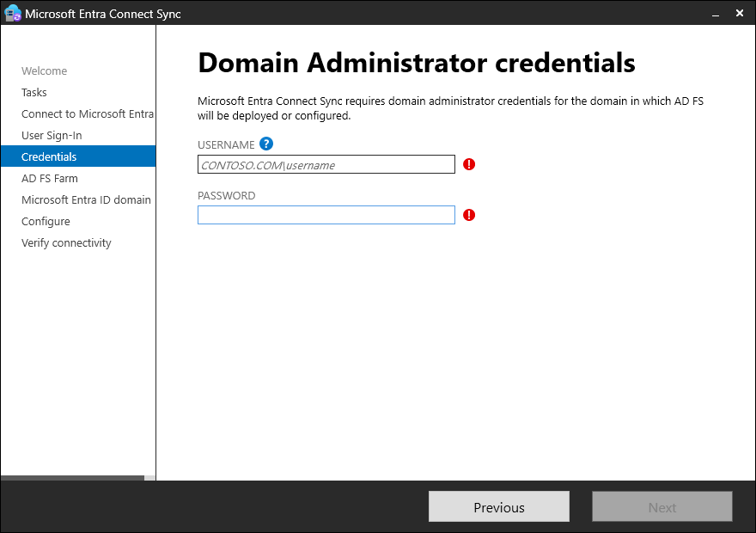Open the AD FS Farm step
Image resolution: width=756 pixels, height=533 pixels.
50,179
